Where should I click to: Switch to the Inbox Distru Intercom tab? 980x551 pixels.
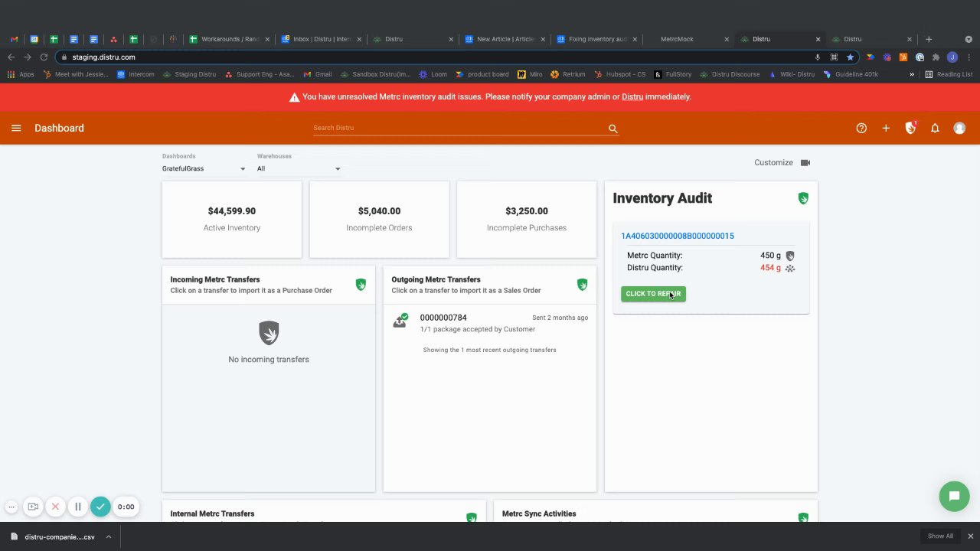pos(322,39)
